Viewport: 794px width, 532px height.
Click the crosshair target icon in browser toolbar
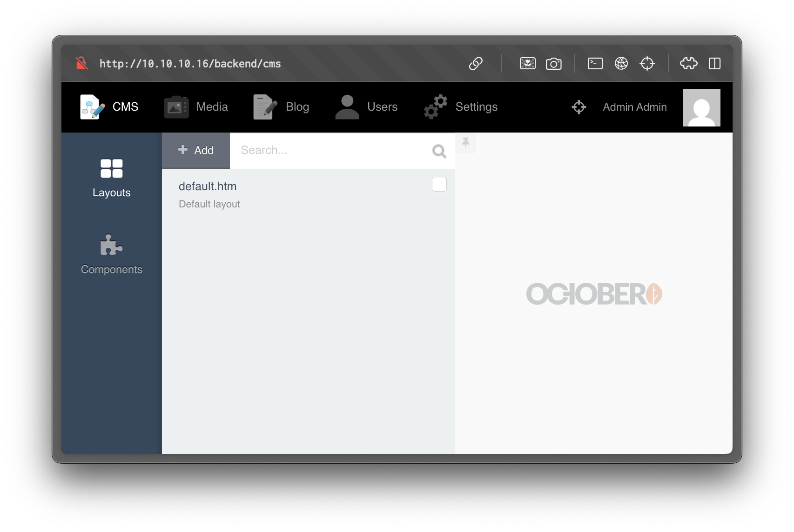pyautogui.click(x=647, y=63)
